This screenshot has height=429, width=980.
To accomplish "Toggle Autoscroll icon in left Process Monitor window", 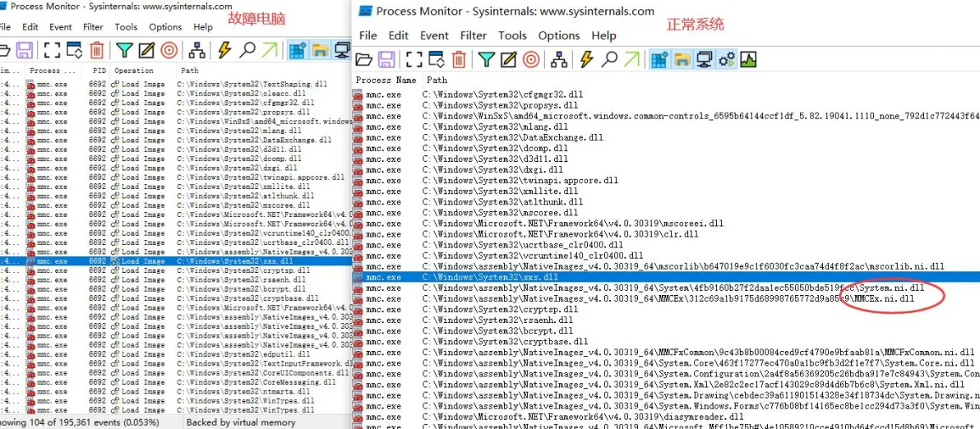I will pos(74,50).
